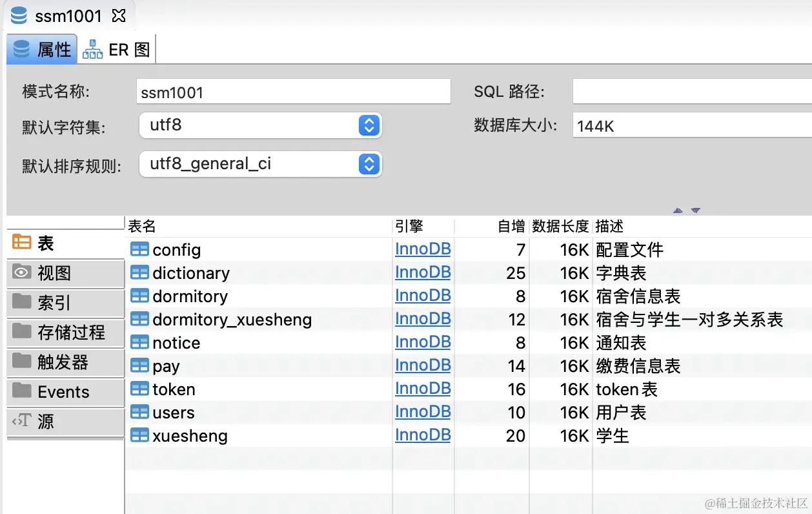Click the config table icon
Screen dimensions: 812x514
(139, 250)
